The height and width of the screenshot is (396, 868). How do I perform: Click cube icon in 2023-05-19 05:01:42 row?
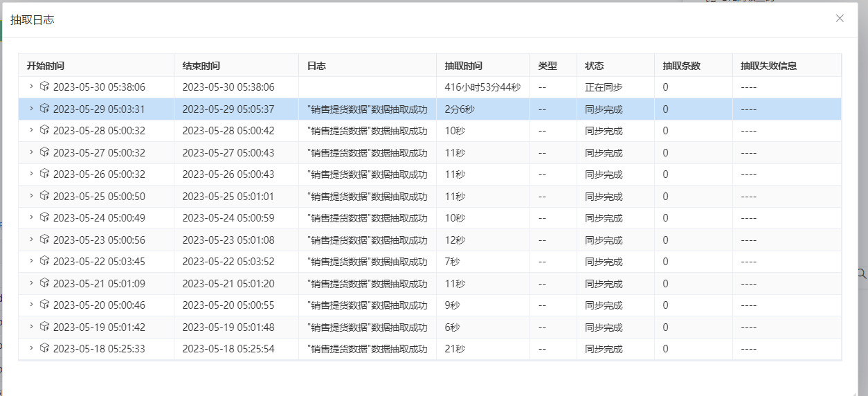coord(44,327)
